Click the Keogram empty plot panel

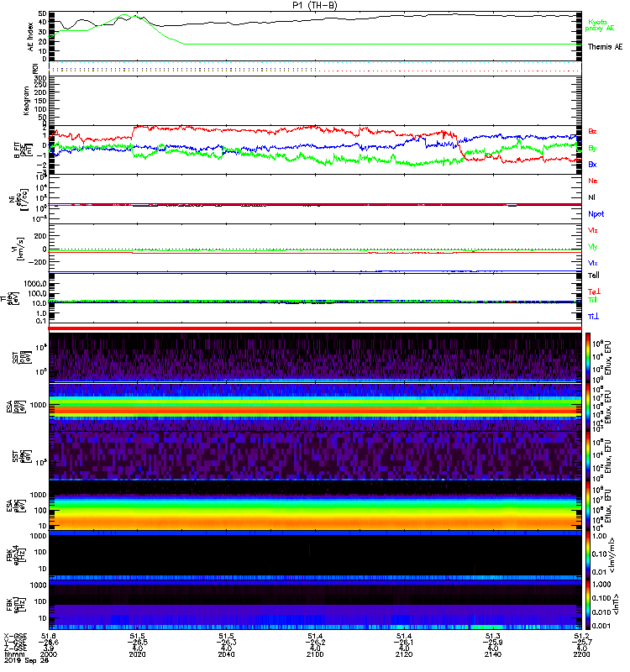coord(315,101)
